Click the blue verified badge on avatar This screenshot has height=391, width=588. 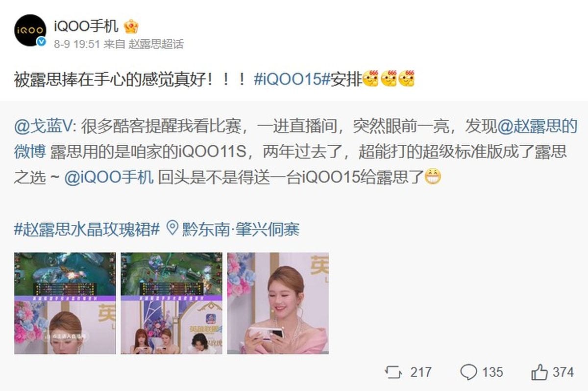coord(42,43)
